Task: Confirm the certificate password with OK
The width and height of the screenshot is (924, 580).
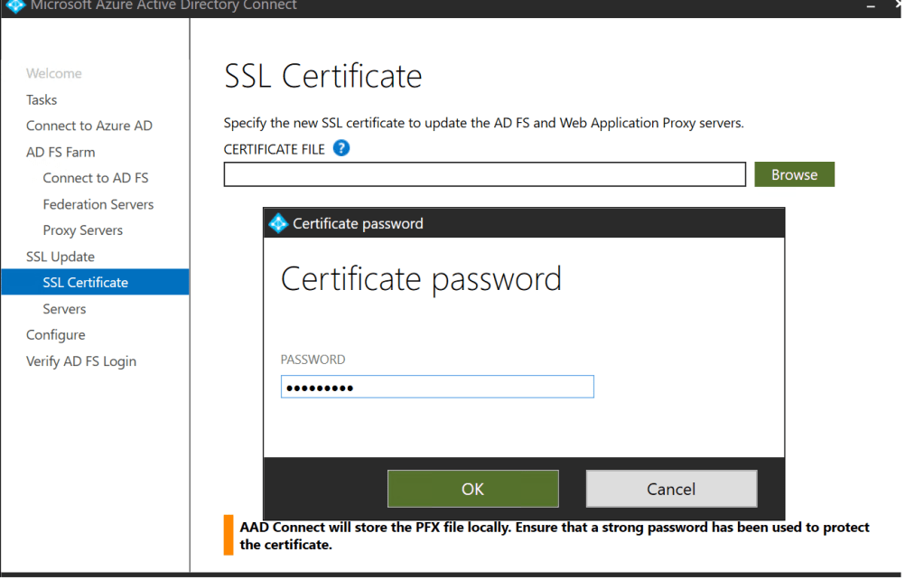Action: 472,489
